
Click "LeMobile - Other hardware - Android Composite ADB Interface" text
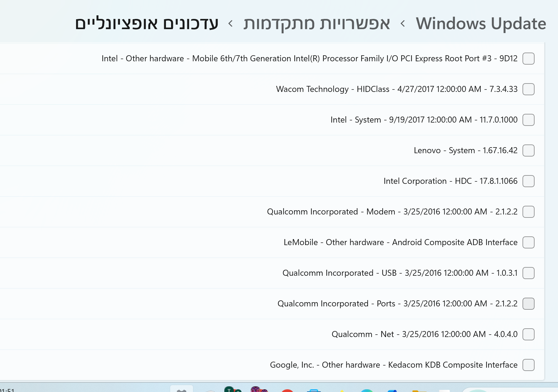point(400,242)
